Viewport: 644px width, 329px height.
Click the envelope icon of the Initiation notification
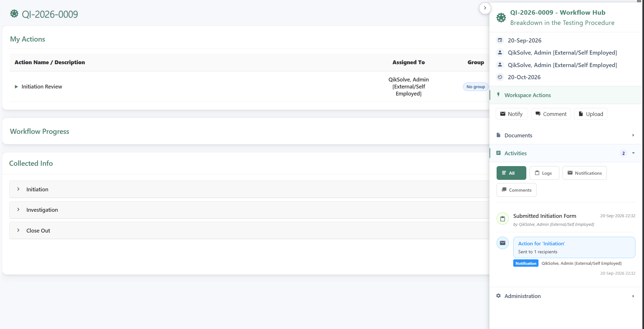(502, 243)
